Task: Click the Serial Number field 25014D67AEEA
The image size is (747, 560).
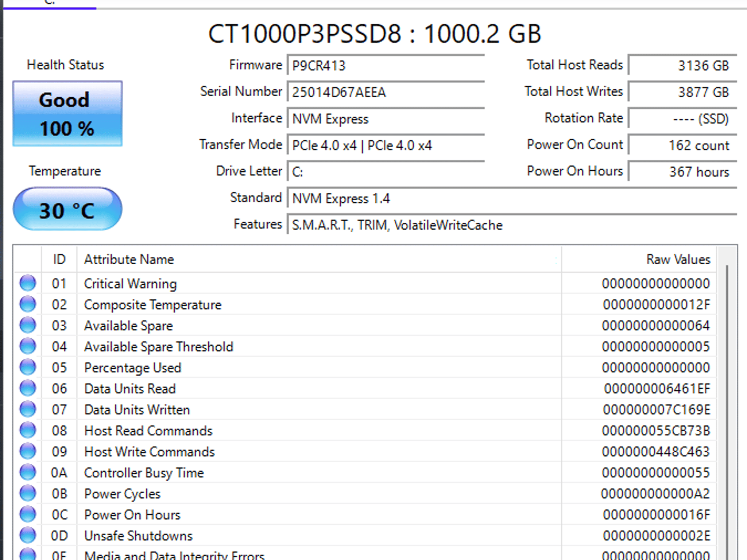Action: tap(386, 92)
